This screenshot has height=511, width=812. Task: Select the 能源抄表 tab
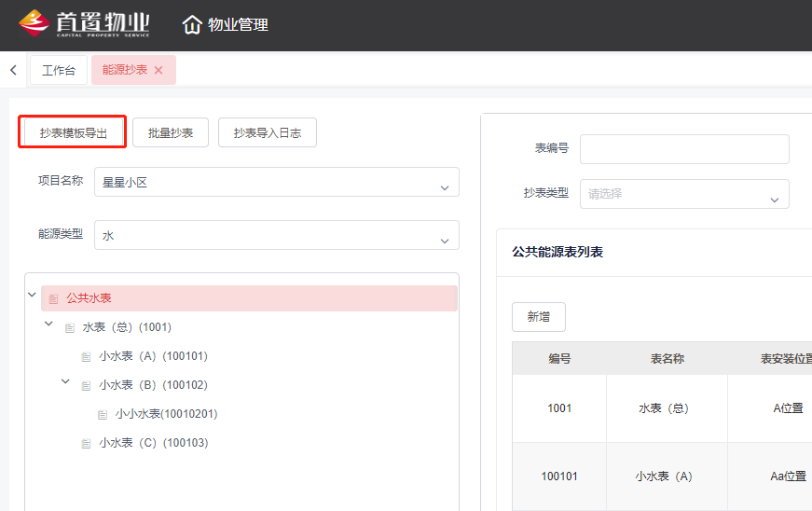pyautogui.click(x=125, y=70)
